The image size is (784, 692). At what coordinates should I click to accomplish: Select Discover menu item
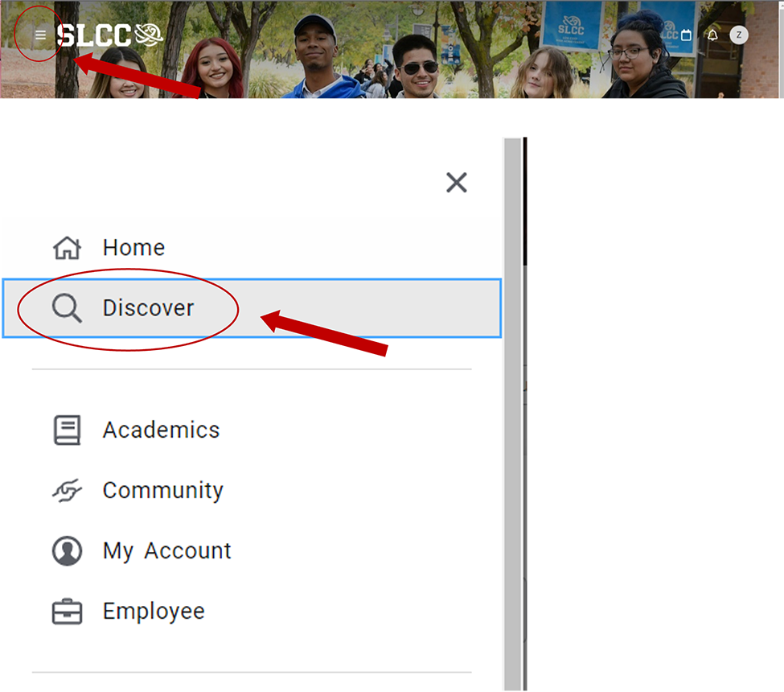click(x=149, y=308)
